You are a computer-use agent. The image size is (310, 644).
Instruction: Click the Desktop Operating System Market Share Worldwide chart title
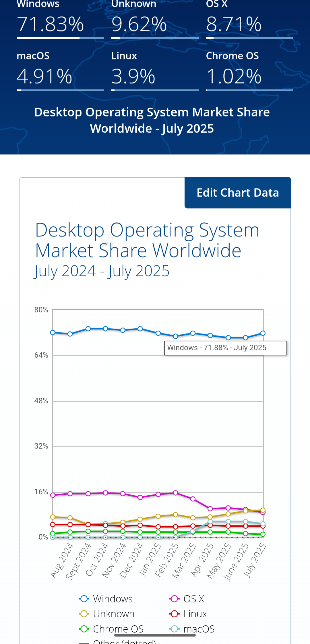click(147, 240)
